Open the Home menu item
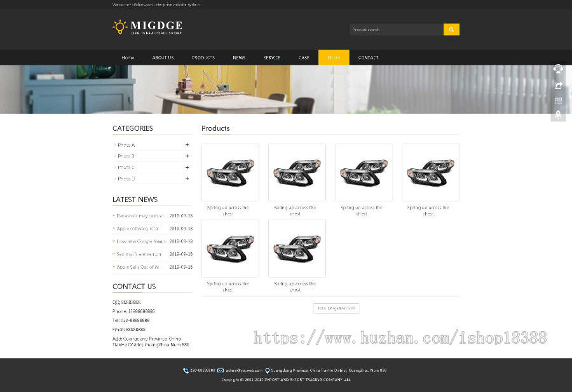The image size is (572, 392). [x=128, y=58]
